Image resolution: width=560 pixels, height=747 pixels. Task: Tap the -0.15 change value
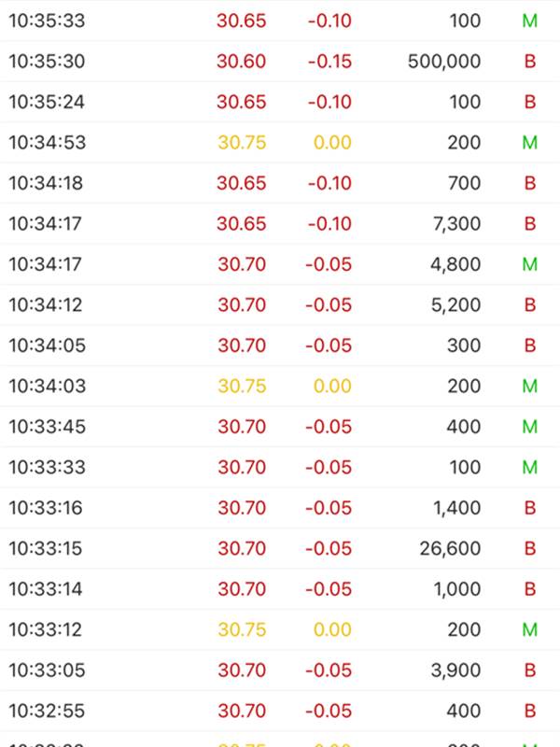pyautogui.click(x=329, y=62)
